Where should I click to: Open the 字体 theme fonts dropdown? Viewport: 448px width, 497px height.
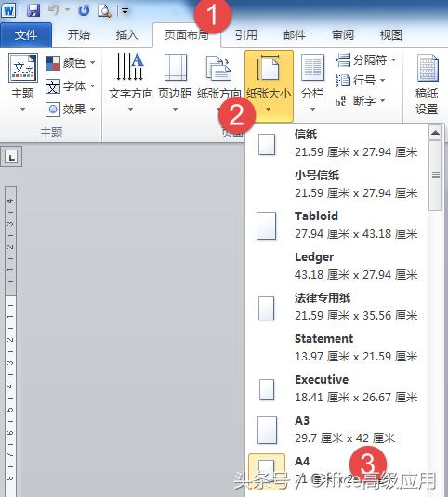click(x=70, y=85)
